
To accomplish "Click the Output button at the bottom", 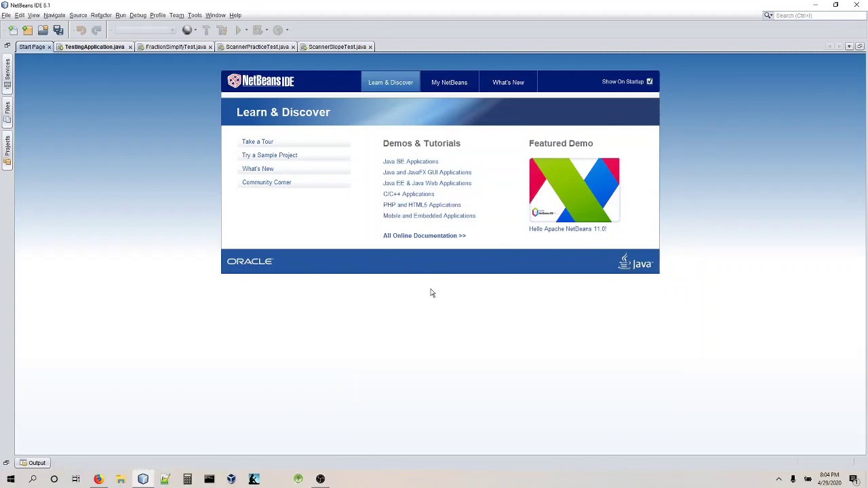I will (33, 463).
